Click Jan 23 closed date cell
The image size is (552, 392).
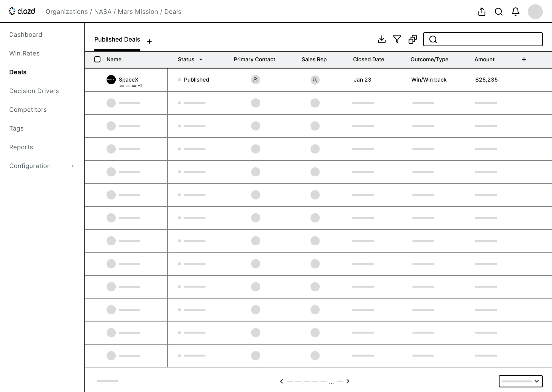point(362,80)
